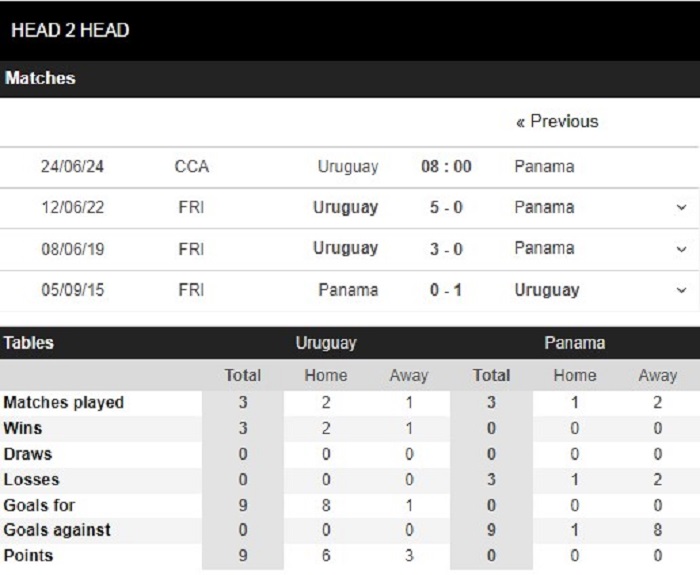Click Panama home team in 05/09/15 row
This screenshot has height=575, width=700.
tap(348, 290)
